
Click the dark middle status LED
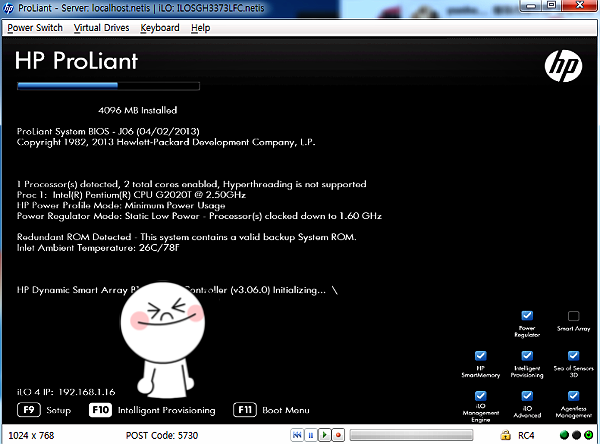(x=576, y=435)
